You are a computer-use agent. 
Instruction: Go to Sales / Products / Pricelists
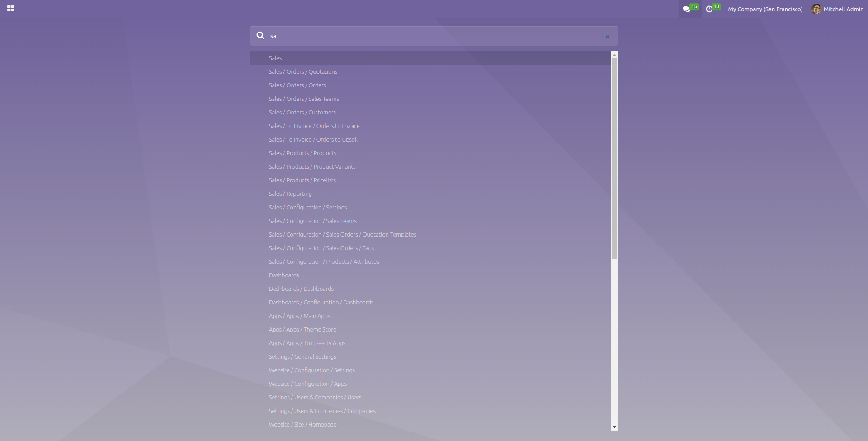coord(302,180)
